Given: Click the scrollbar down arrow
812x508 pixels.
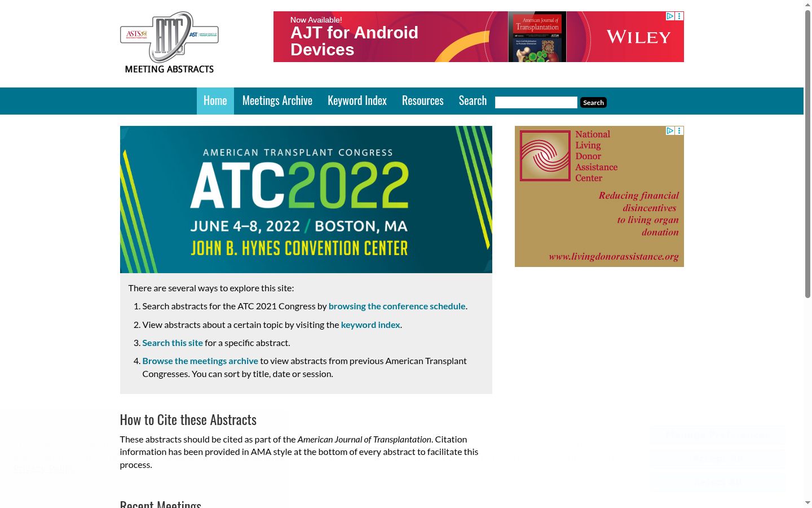Looking at the screenshot, I should coord(807,503).
